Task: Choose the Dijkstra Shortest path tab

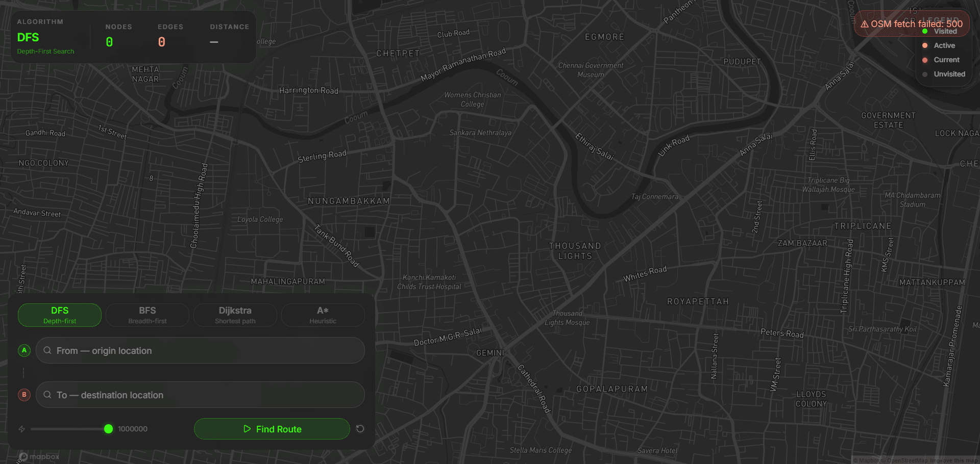Action: (235, 315)
